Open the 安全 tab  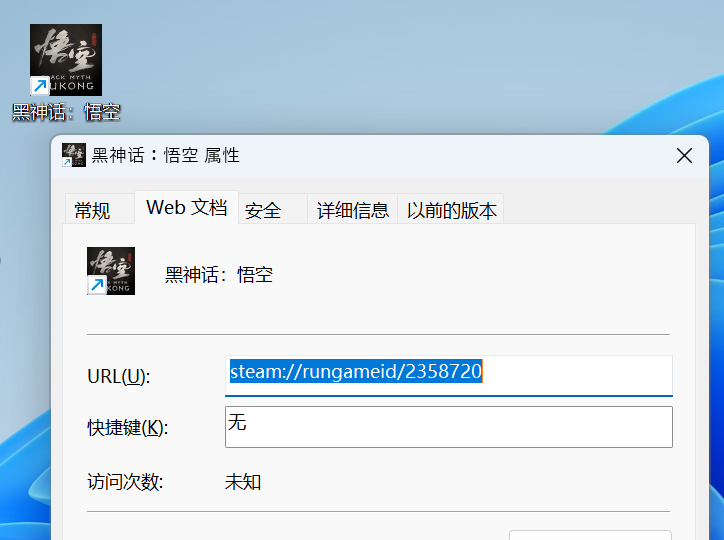(x=272, y=210)
